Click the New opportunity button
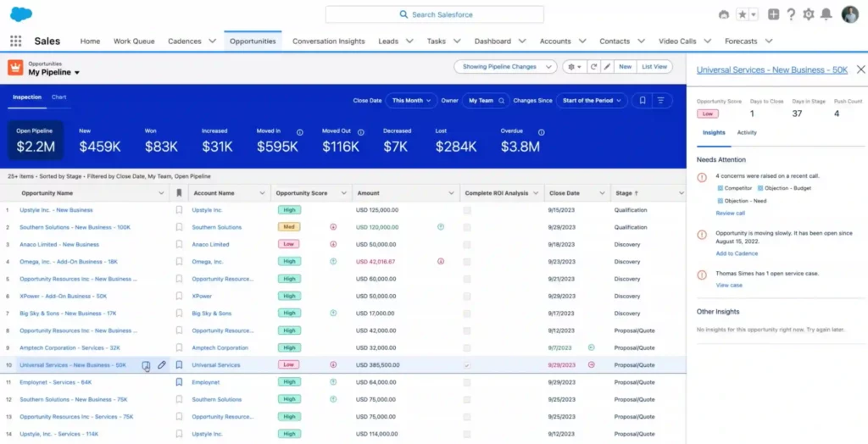Viewport: 868px width, 444px height. [x=625, y=66]
